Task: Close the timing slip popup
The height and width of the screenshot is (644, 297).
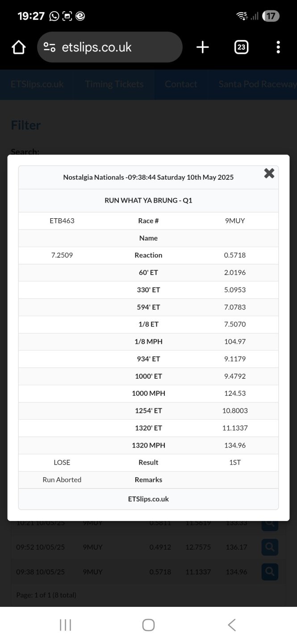Action: (269, 174)
